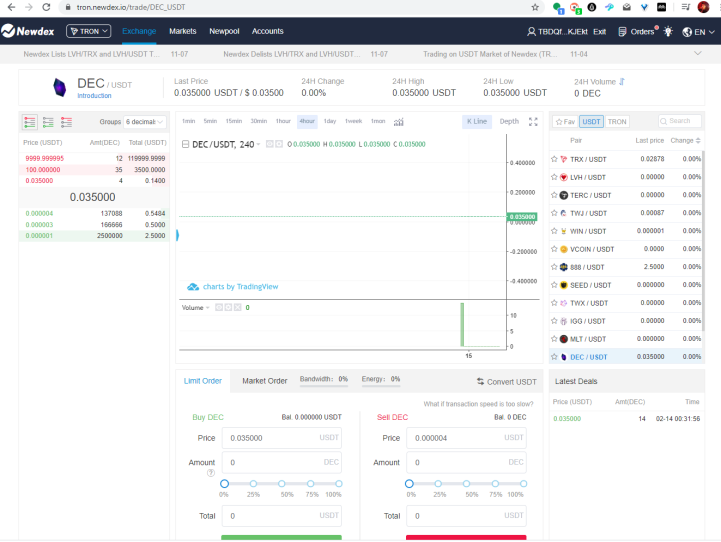Click the TERC / USDT coin icon
Viewport: 721px width, 542px height.
coord(564,195)
